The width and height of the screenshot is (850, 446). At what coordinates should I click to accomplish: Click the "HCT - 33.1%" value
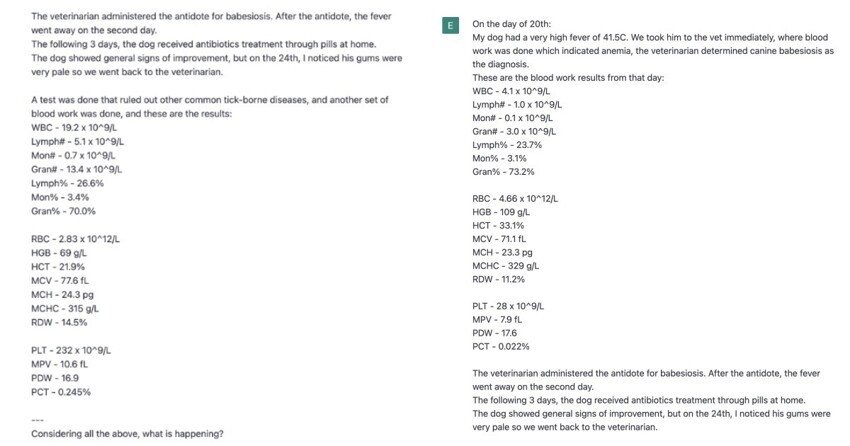point(499,225)
